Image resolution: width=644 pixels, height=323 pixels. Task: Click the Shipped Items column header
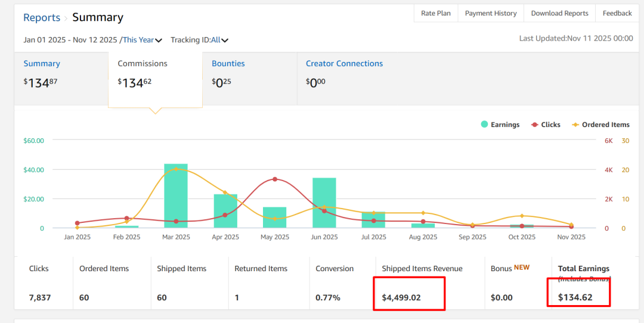(181, 268)
